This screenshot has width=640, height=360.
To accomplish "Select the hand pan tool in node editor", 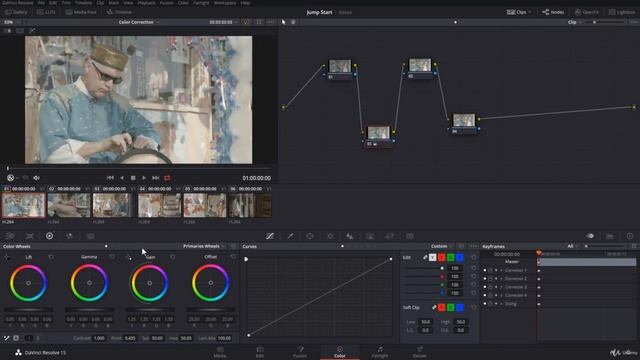I will coord(293,22).
